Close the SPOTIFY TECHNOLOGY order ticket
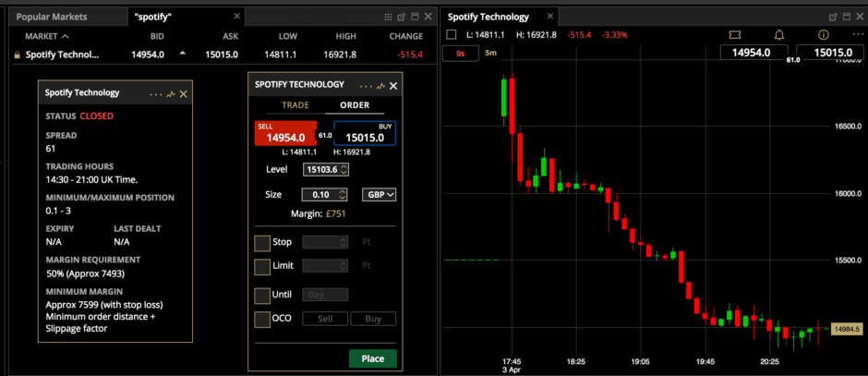The width and height of the screenshot is (868, 376). tap(393, 86)
